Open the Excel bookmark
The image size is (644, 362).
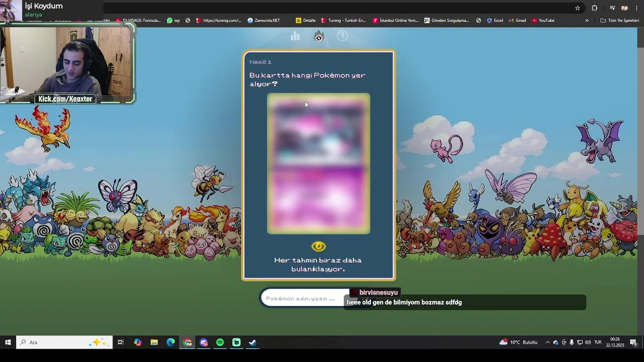pyautogui.click(x=495, y=21)
